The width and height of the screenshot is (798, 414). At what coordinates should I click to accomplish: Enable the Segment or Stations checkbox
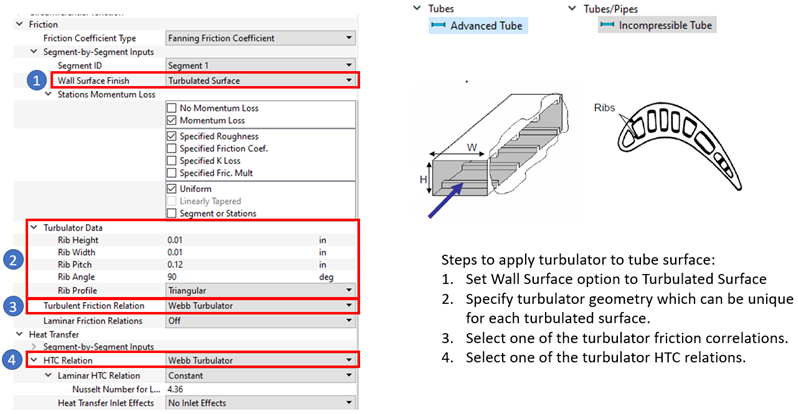click(x=172, y=213)
